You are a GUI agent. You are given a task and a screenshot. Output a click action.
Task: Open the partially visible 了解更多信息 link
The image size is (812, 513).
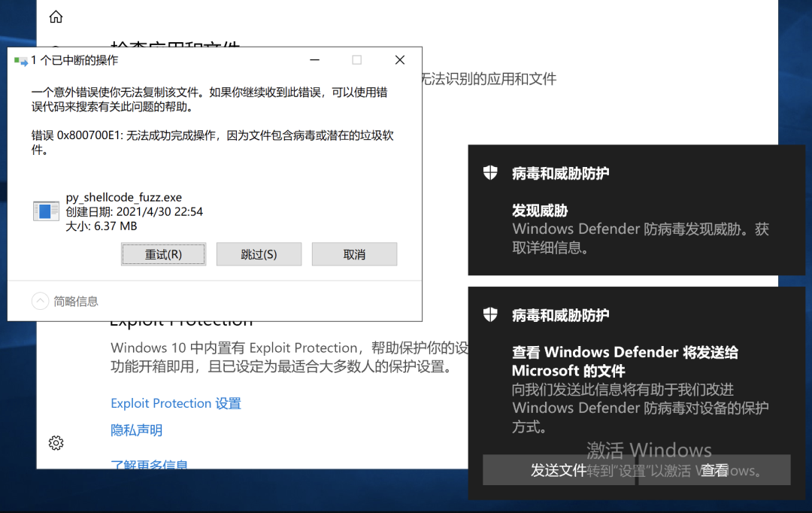pos(149,464)
